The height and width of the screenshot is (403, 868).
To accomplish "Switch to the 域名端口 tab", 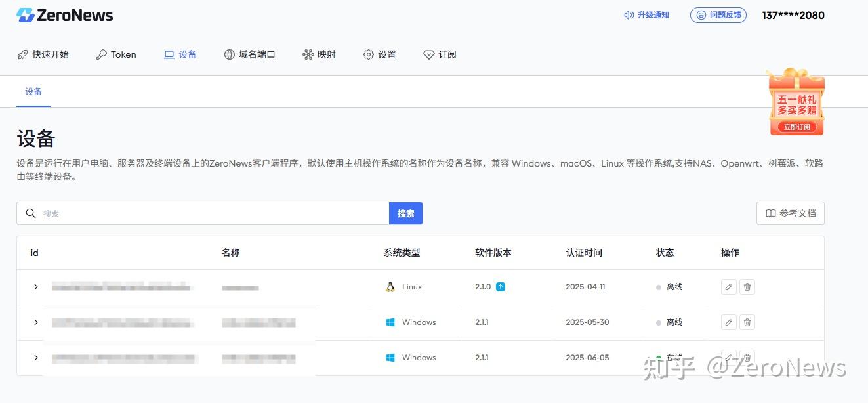I will [x=250, y=54].
